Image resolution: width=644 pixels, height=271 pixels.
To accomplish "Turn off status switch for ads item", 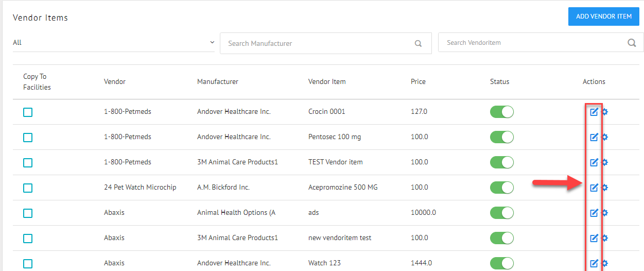I will pos(501,213).
